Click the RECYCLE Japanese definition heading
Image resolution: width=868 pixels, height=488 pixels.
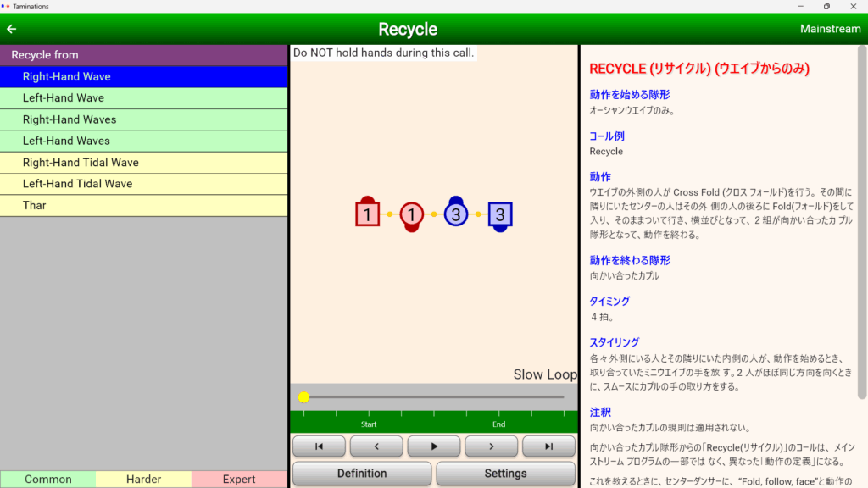coord(699,69)
